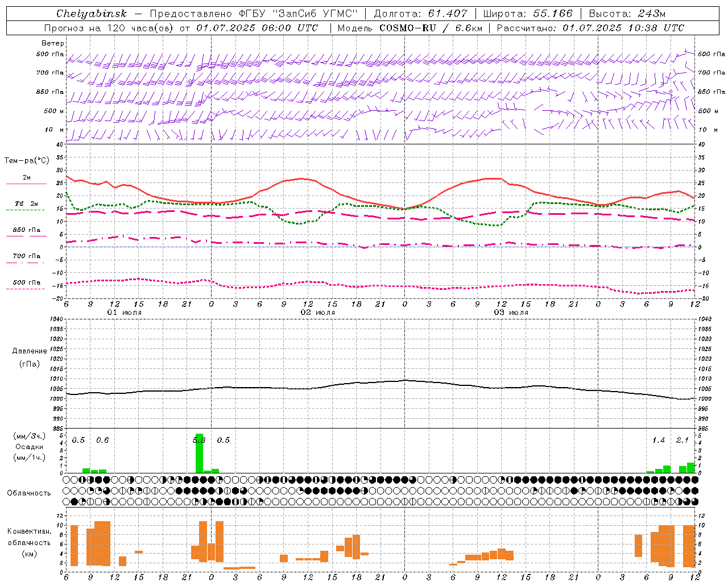728x582 pixels.
Task: Click the "Предоставлено ФГБУ ЗапСиб УГМС" provider text
Action: [x=254, y=14]
